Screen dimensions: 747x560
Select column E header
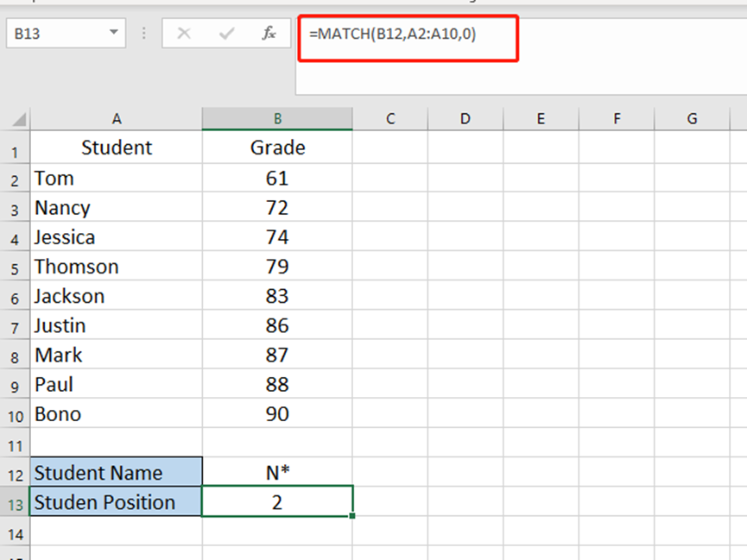(x=541, y=119)
